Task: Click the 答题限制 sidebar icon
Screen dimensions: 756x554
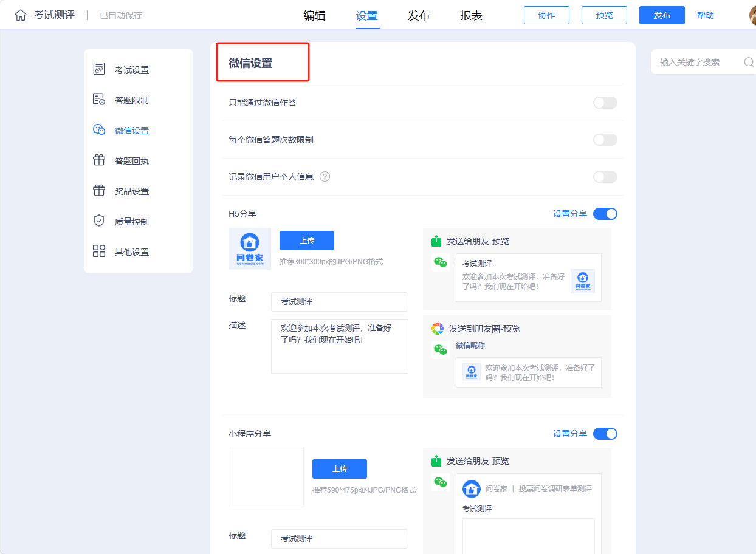Action: point(99,100)
